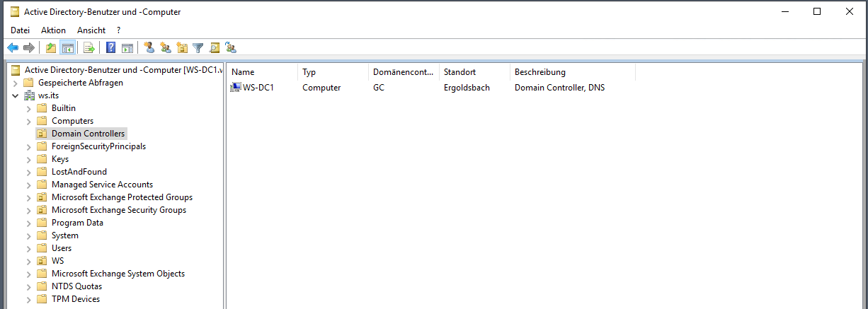
Task: Create a new organizational unit via toolbar
Action: tap(182, 48)
